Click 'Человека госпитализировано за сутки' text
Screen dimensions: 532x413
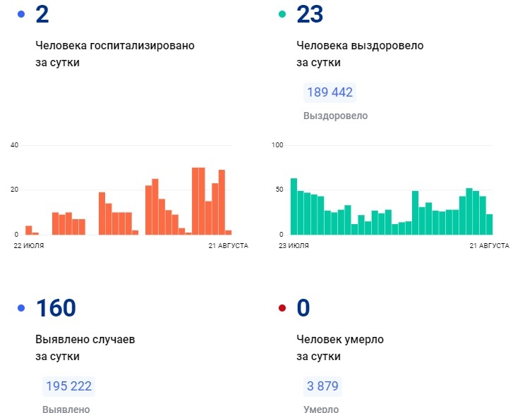pyautogui.click(x=114, y=54)
